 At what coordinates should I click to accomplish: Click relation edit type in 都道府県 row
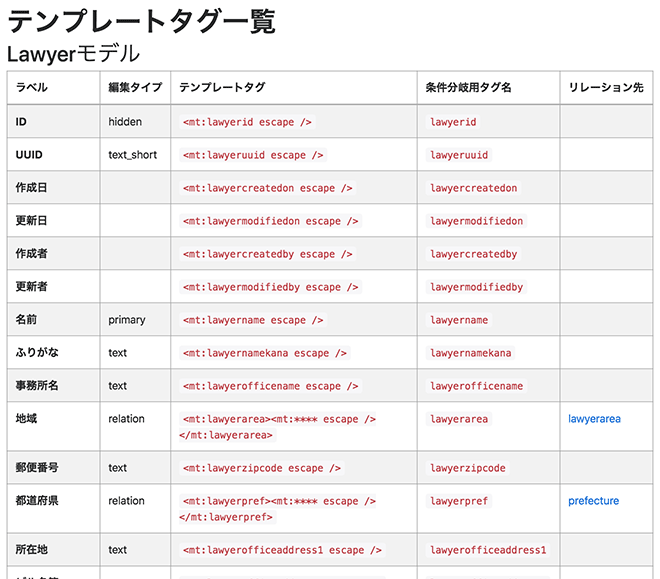(126, 501)
